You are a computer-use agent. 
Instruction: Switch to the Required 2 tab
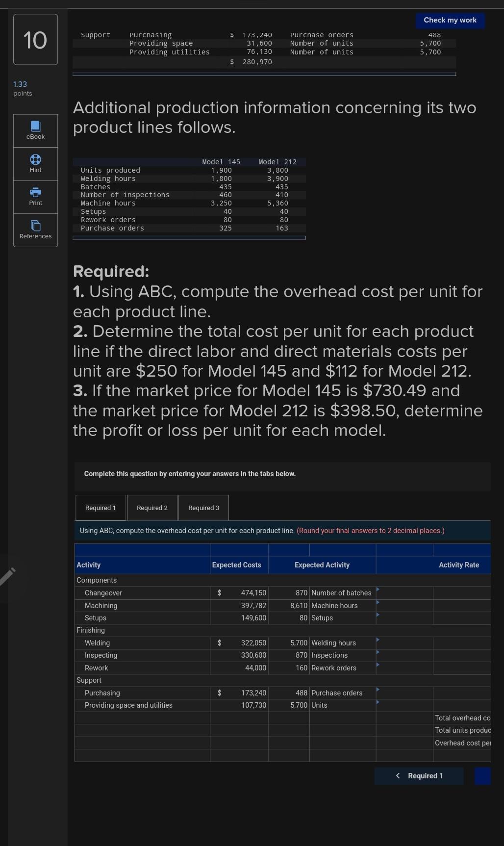tap(152, 508)
